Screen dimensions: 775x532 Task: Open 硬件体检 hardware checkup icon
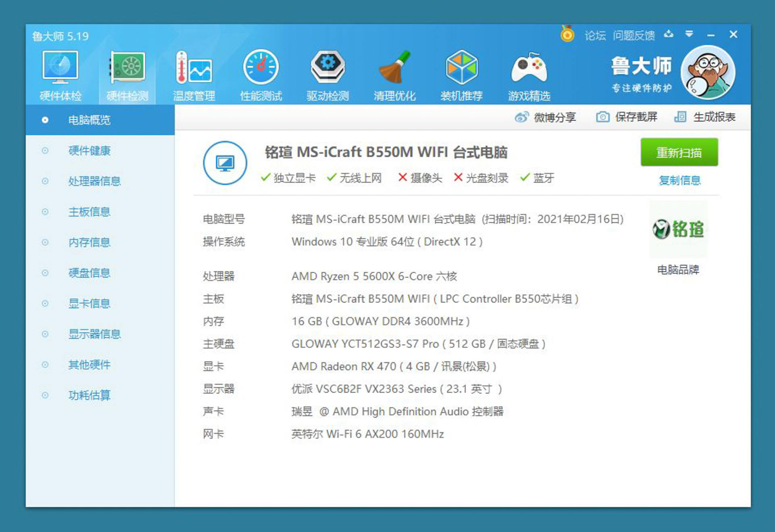61,67
